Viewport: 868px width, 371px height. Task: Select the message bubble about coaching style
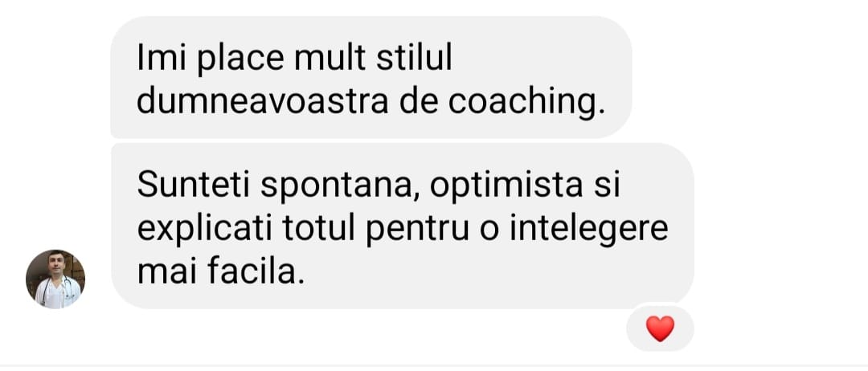(x=371, y=77)
